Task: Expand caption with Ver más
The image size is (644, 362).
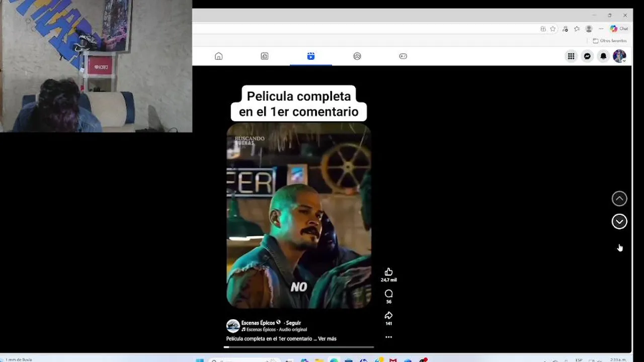Action: pyautogui.click(x=327, y=339)
